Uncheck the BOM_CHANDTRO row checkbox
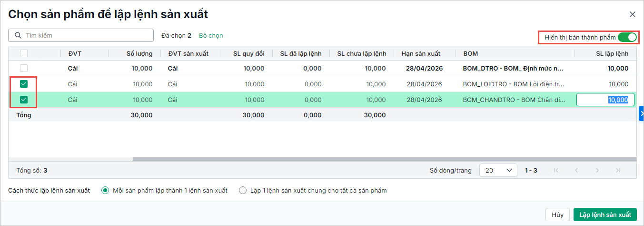Viewport: 644px width, 226px height. pos(24,100)
